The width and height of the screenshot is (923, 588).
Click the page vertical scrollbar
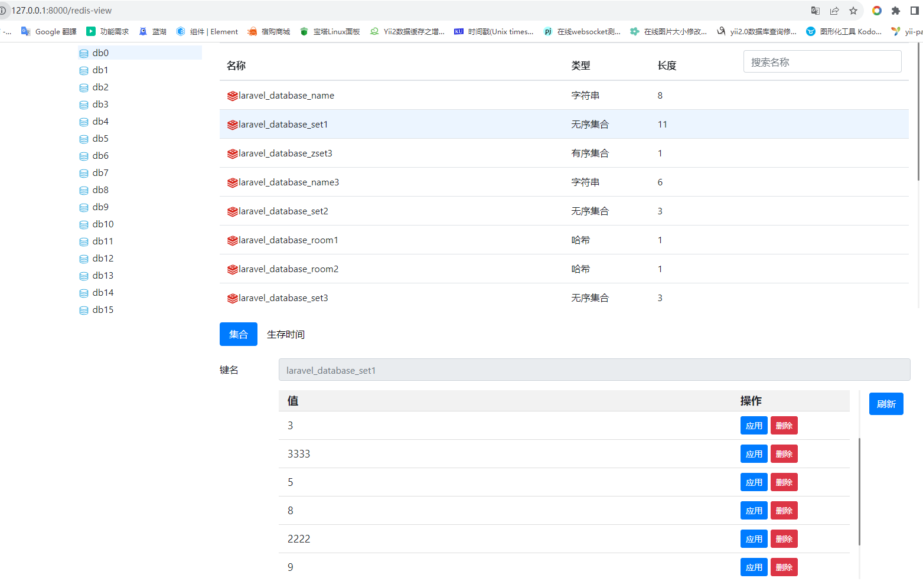[x=919, y=112]
